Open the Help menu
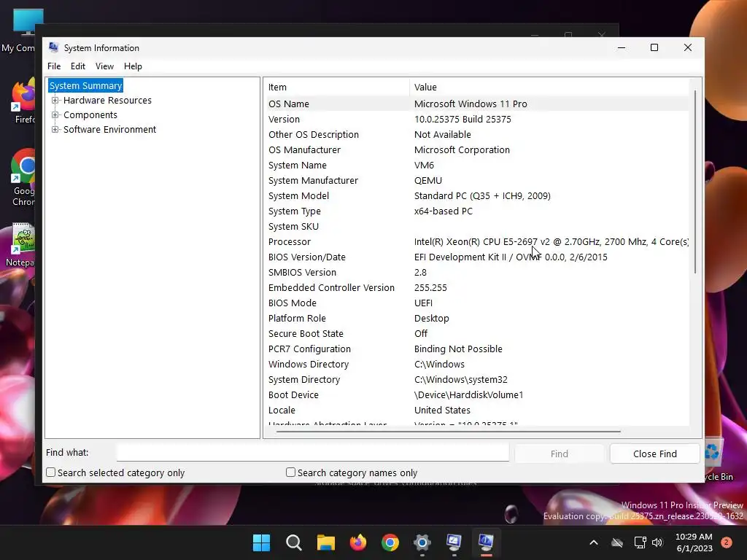Image resolution: width=747 pixels, height=560 pixels. point(133,66)
